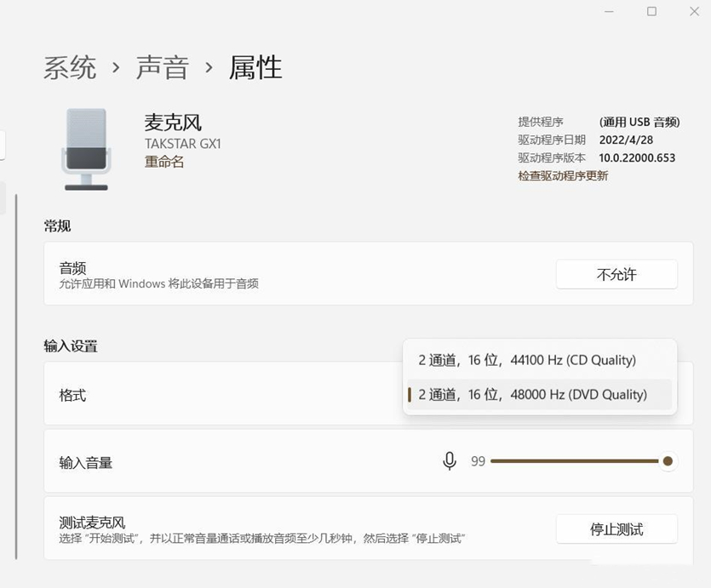Select 48000 Hz (DVD Quality) format
The height and width of the screenshot is (588, 711).
click(532, 394)
